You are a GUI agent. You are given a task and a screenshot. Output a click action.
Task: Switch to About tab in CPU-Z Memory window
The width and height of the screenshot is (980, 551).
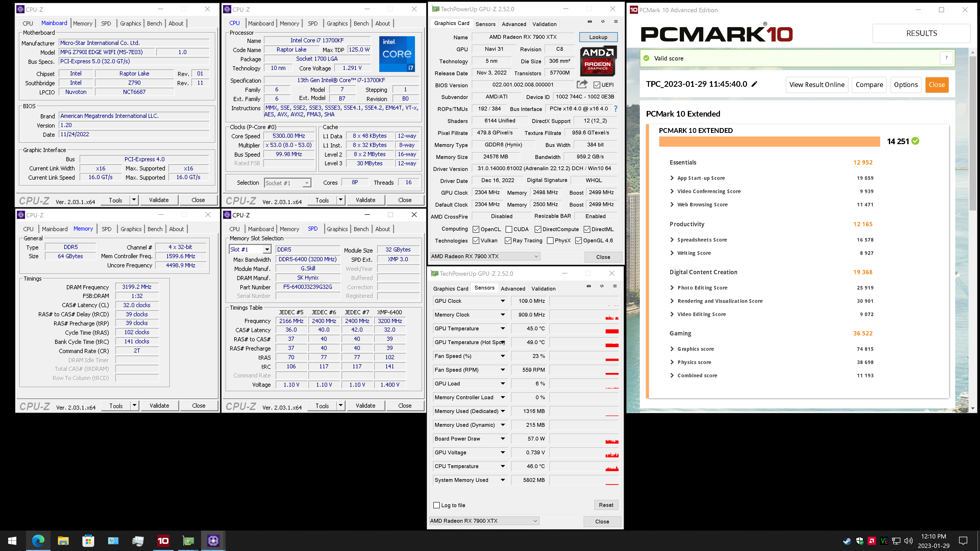point(176,229)
